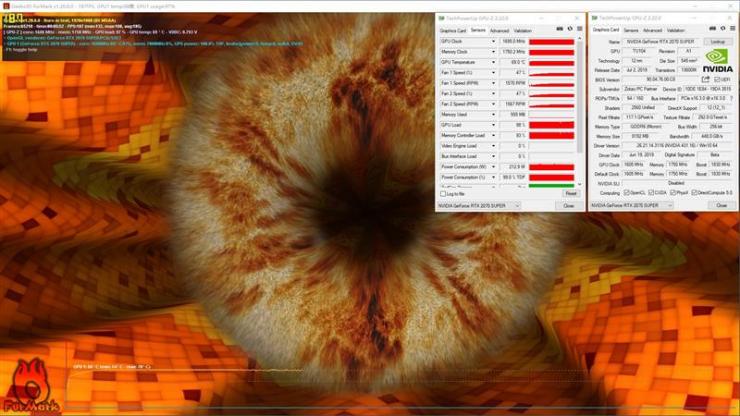Open Power Consumption (W) dropdown arrow
The width and height of the screenshot is (740, 416).
(x=494, y=167)
